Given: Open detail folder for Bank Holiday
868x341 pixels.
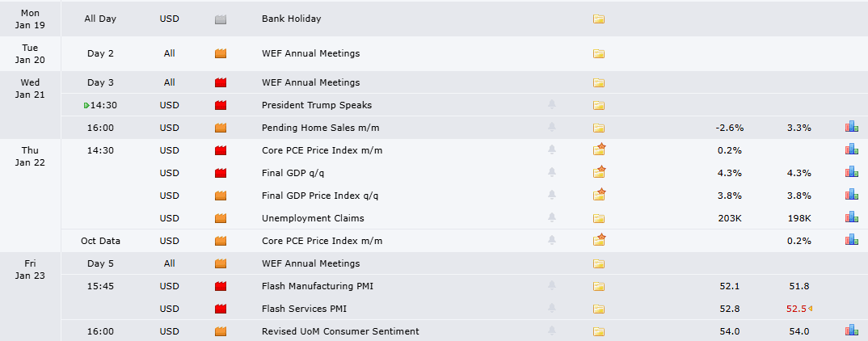Looking at the screenshot, I should coord(598,19).
